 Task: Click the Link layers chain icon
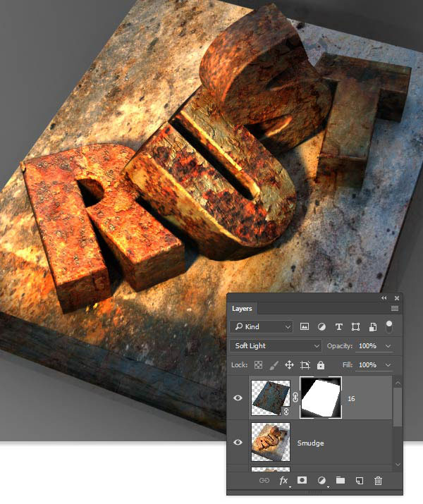click(264, 481)
